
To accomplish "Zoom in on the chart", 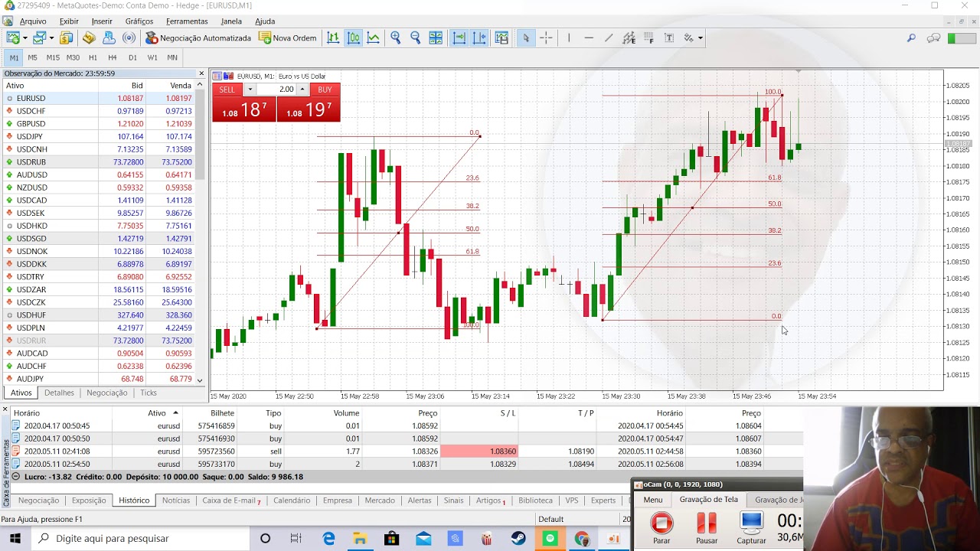I will 396,37.
